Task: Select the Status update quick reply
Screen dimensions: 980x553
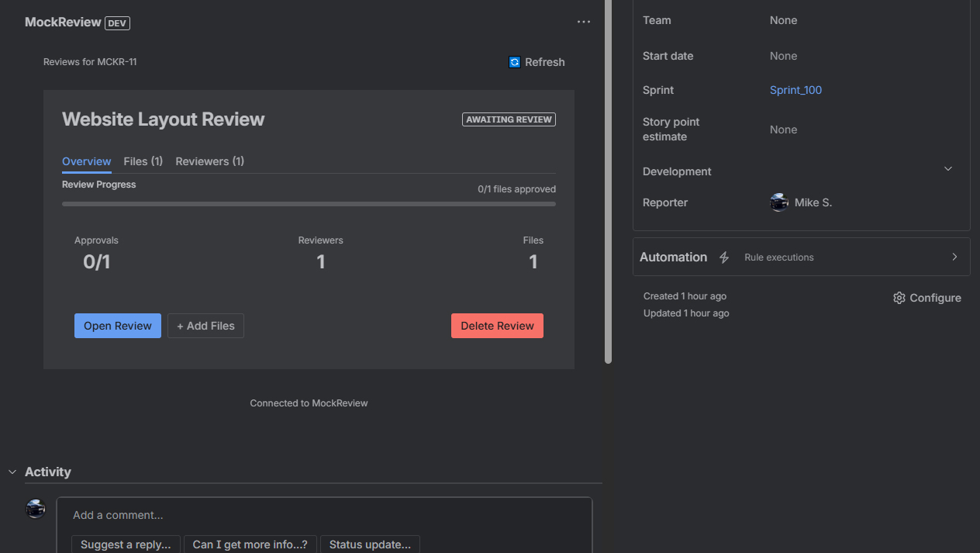Action: (370, 544)
